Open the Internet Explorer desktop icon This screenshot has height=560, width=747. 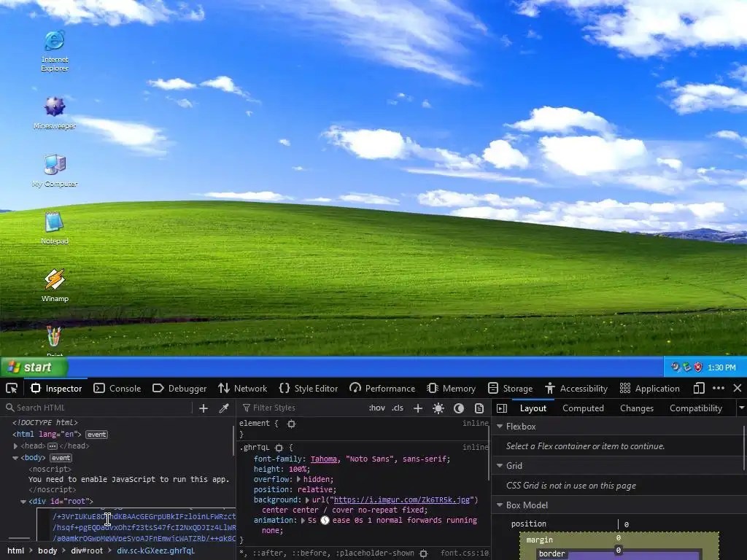pyautogui.click(x=54, y=50)
